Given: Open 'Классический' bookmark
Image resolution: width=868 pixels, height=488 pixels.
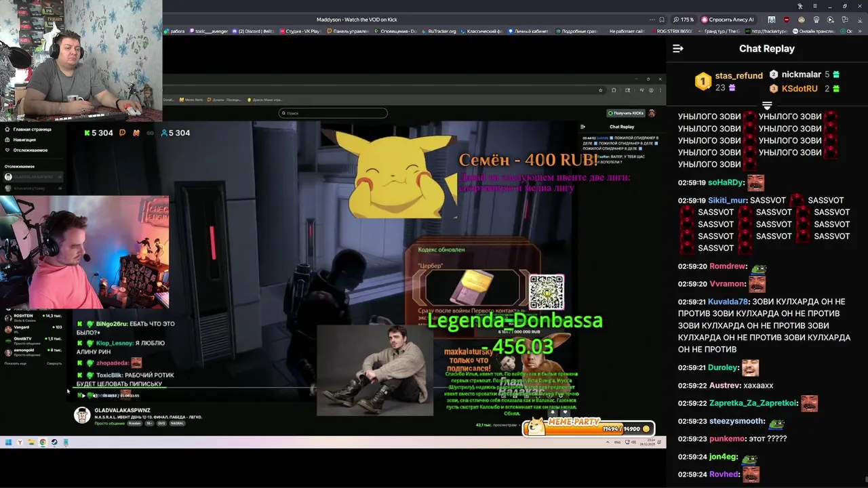Looking at the screenshot, I should (481, 31).
